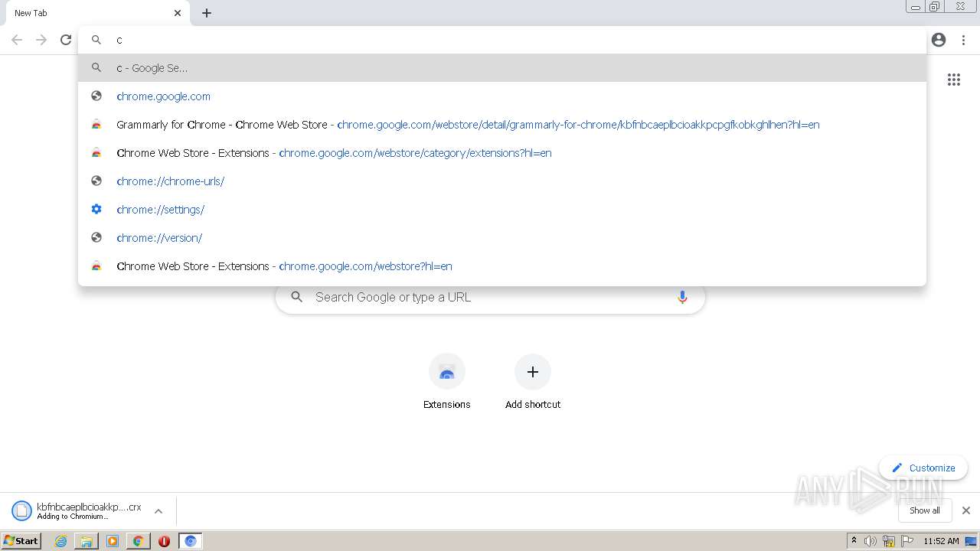Viewport: 980px width, 551px height.
Task: Start voice search with the microphone icon
Action: tap(682, 297)
